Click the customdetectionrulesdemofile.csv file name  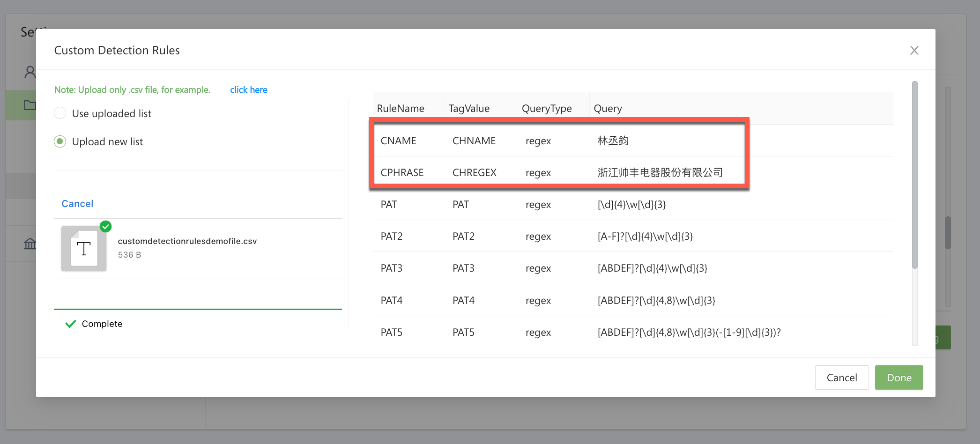click(187, 241)
